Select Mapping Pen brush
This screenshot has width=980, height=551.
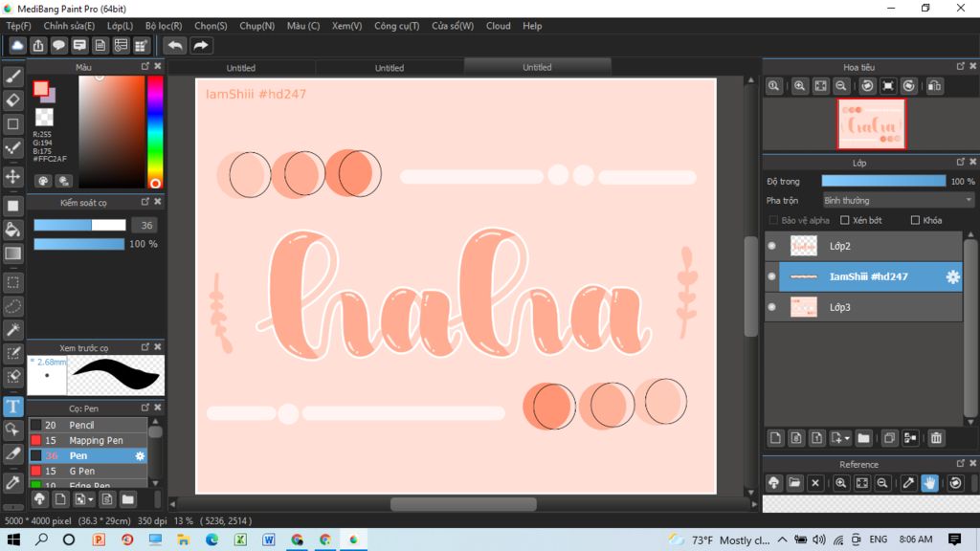(87, 440)
